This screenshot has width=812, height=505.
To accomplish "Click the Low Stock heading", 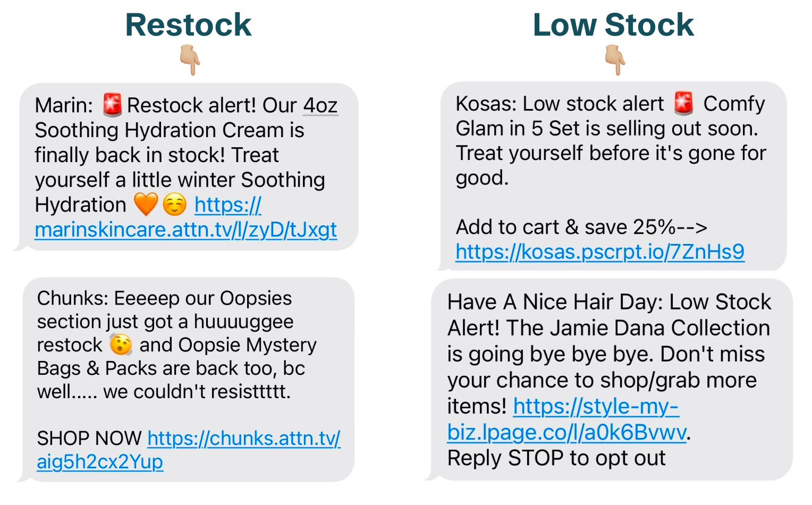I will pyautogui.click(x=613, y=24).
